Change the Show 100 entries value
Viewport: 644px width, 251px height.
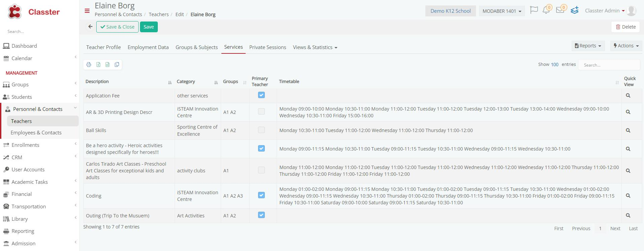click(x=554, y=65)
